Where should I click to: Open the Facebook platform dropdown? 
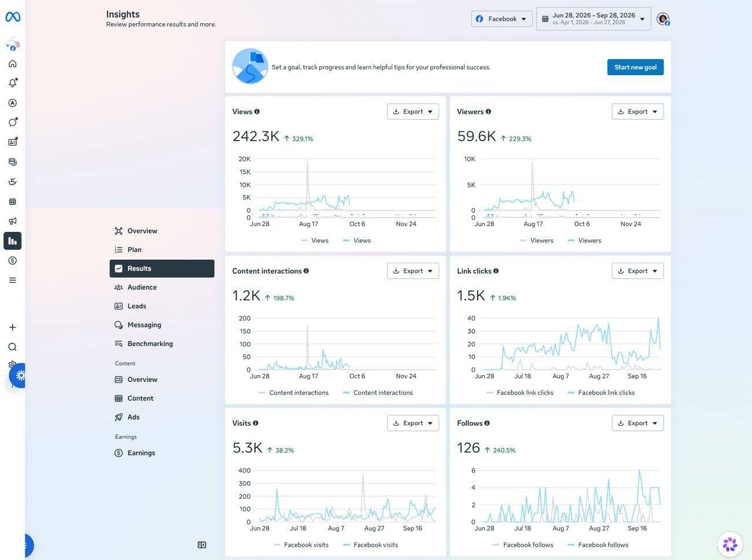coord(502,19)
